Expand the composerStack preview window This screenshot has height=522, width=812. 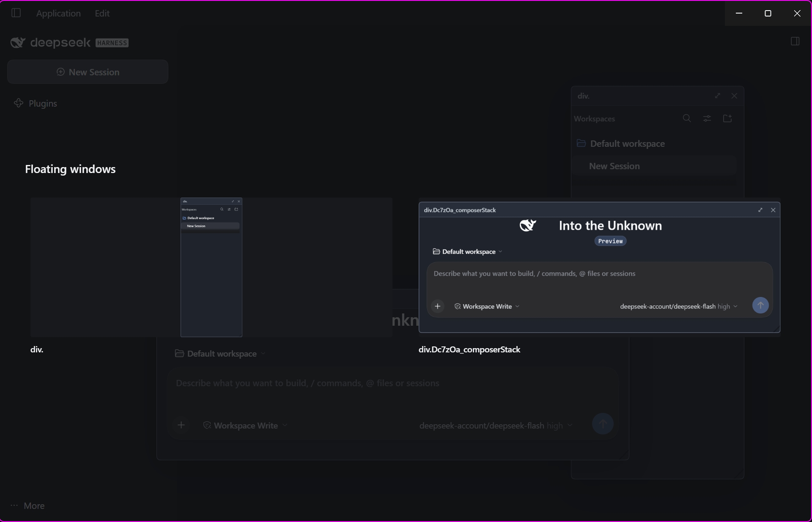pyautogui.click(x=760, y=210)
